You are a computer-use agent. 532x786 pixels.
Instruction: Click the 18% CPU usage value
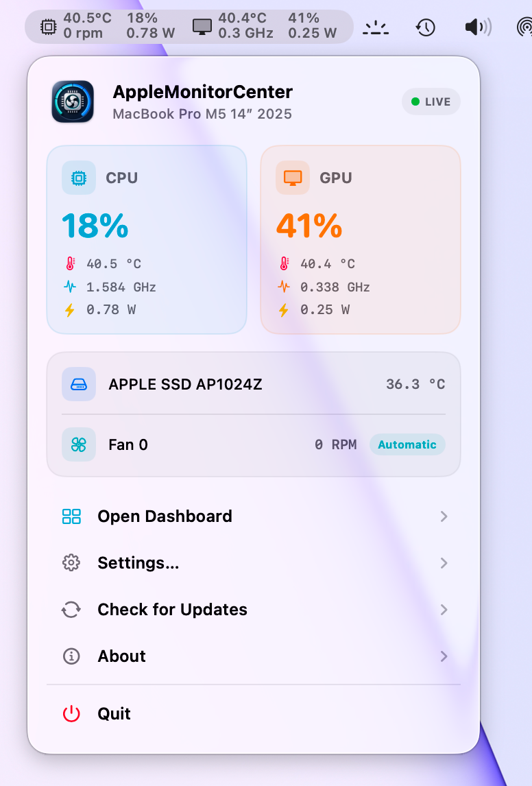coord(95,226)
